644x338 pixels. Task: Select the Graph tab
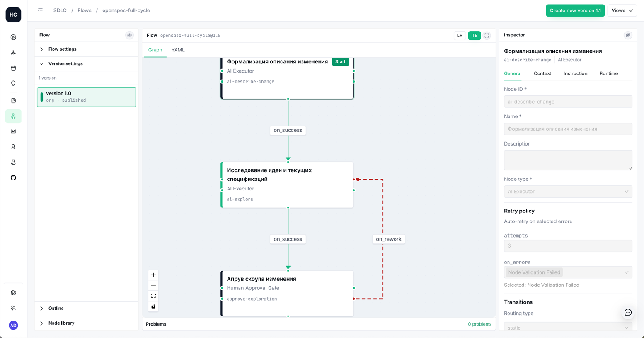tap(155, 50)
